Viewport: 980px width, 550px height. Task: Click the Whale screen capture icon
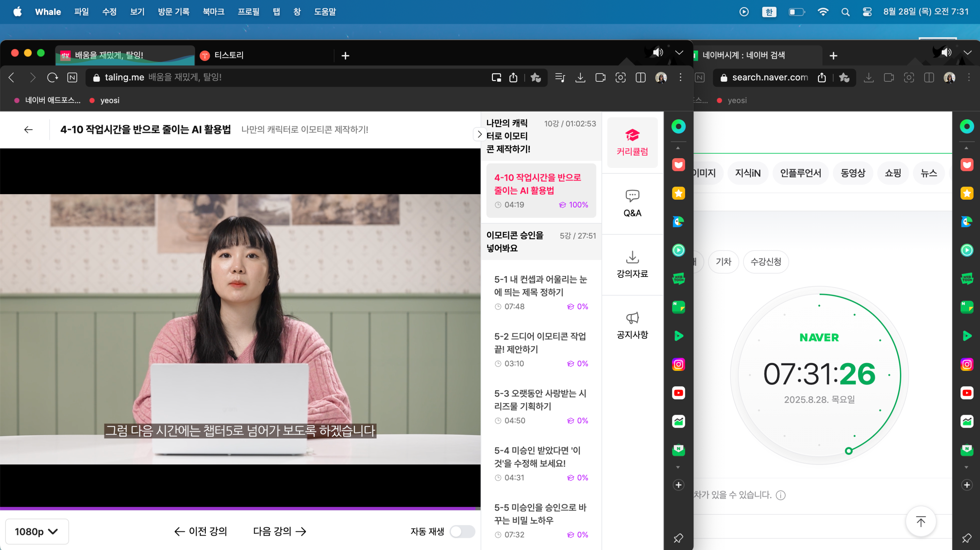click(620, 78)
